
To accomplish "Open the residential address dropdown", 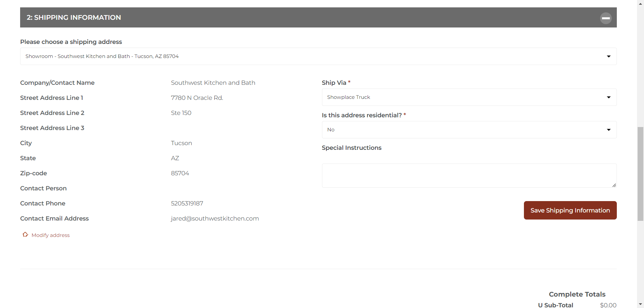I will point(469,130).
